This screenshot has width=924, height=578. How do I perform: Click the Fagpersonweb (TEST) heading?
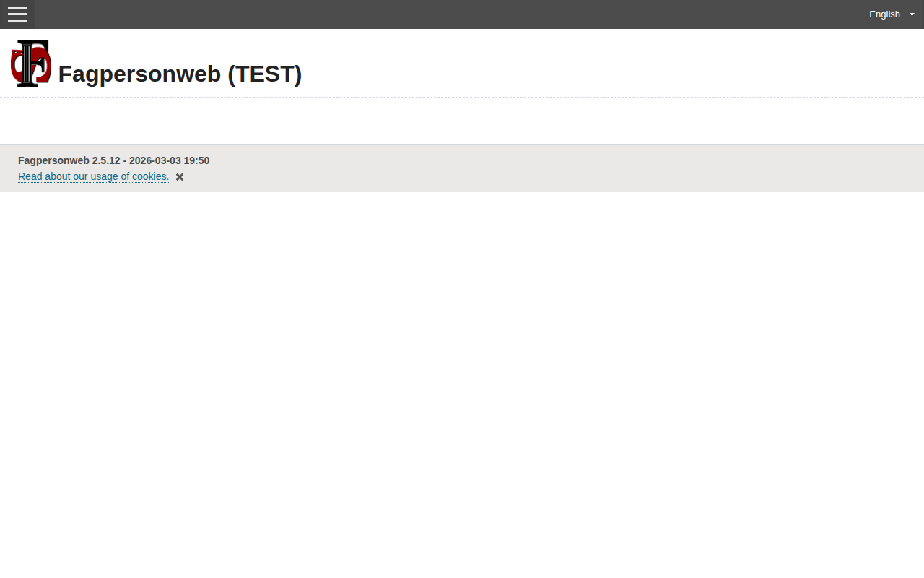coord(180,74)
